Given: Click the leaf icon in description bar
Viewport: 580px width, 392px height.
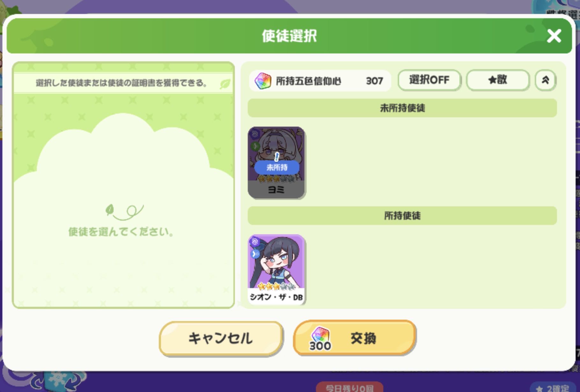Looking at the screenshot, I should click(225, 84).
